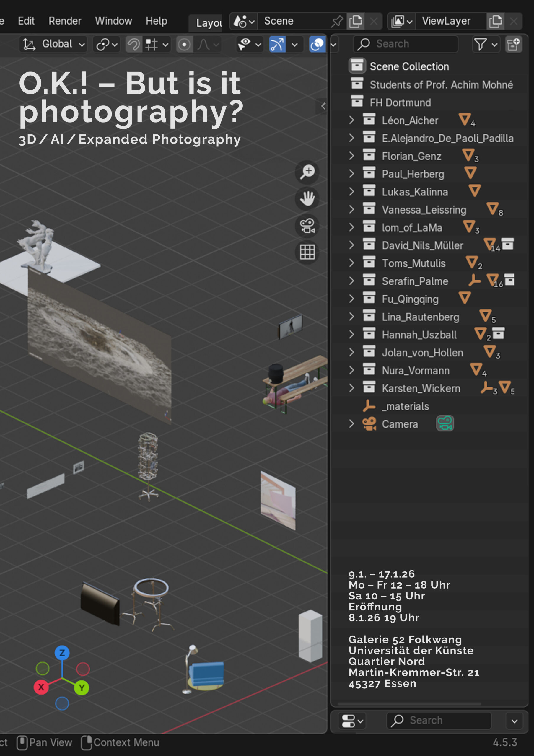Toggle show gizmo button
This screenshot has width=534, height=756.
(277, 44)
